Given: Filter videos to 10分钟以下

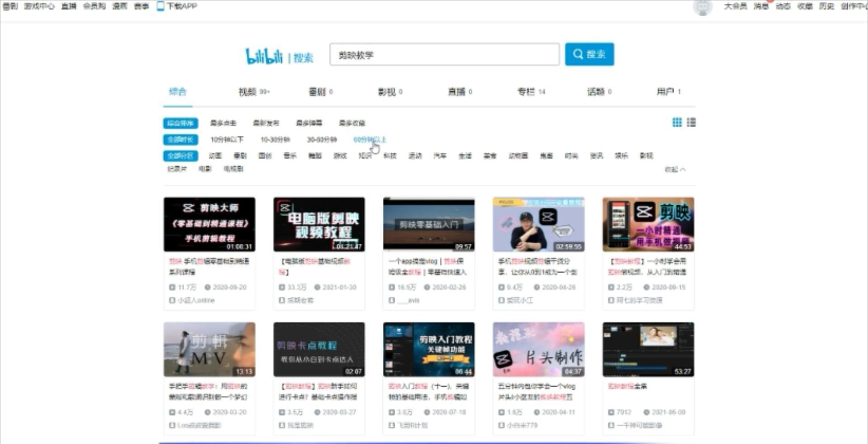Looking at the screenshot, I should point(227,140).
